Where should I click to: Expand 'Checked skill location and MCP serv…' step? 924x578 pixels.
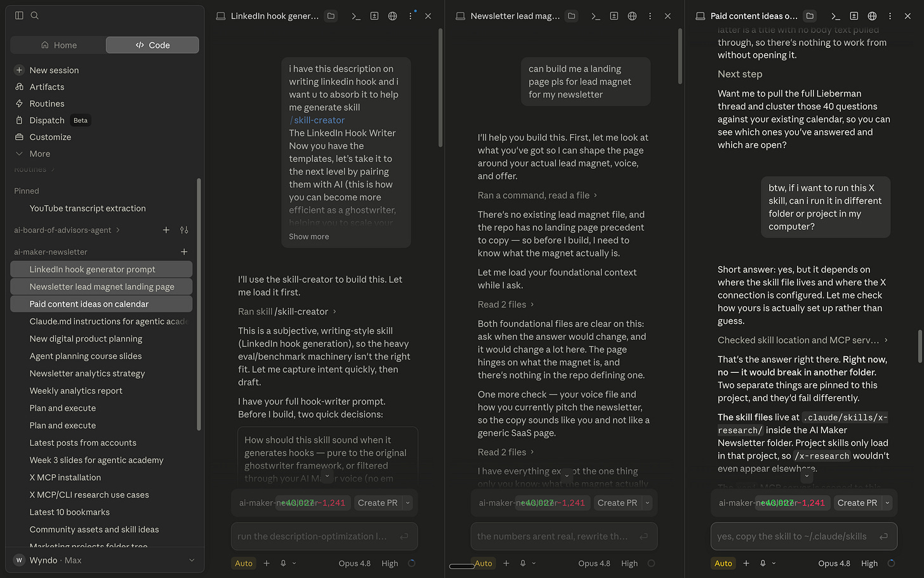(x=803, y=340)
